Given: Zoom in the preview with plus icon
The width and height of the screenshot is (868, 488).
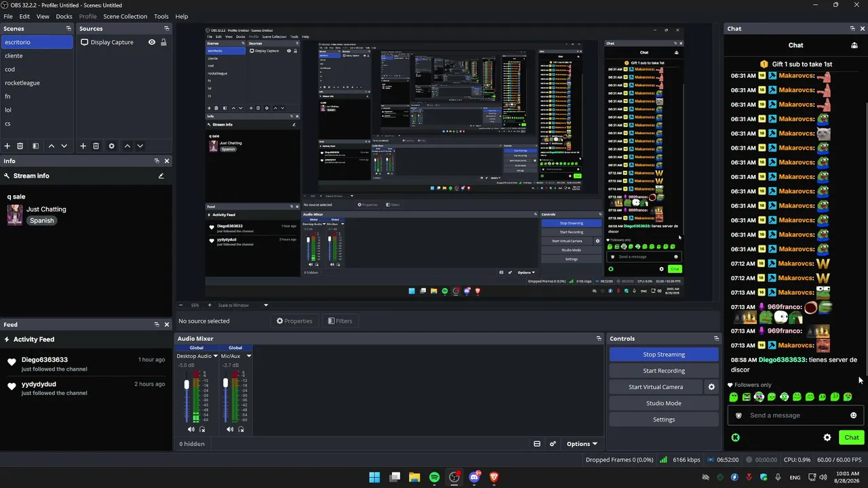Looking at the screenshot, I should click(210, 305).
